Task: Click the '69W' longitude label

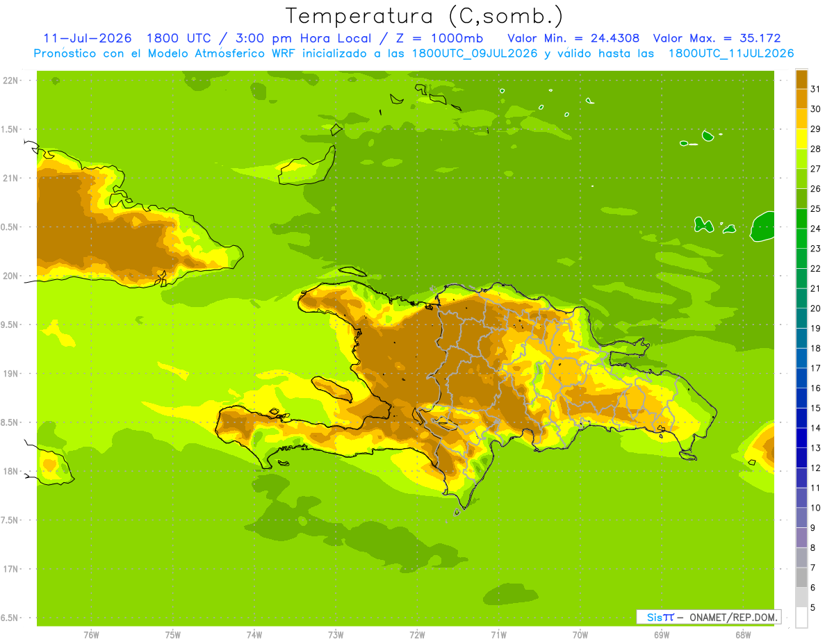Action: pyautogui.click(x=662, y=635)
